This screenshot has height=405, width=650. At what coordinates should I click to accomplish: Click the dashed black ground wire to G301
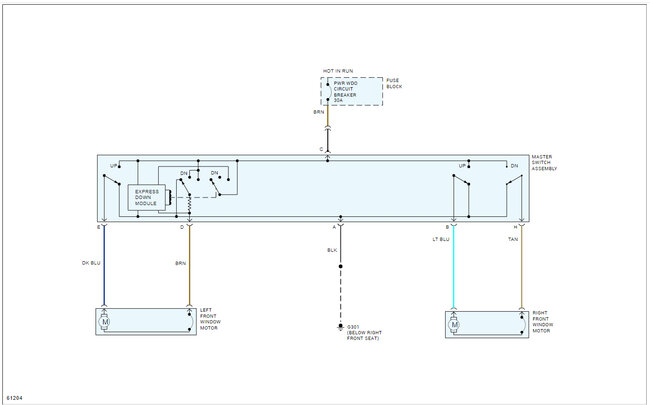pyautogui.click(x=340, y=295)
